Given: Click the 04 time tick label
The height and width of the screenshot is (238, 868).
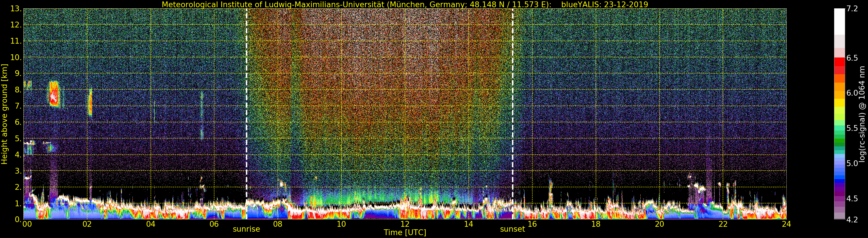Looking at the screenshot, I should point(151,224).
